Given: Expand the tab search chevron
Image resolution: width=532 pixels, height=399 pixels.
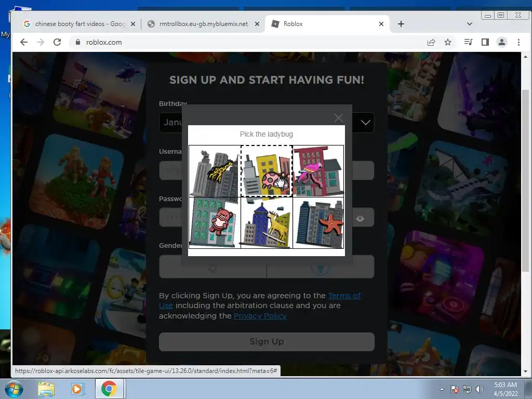Looking at the screenshot, I should pos(470,24).
